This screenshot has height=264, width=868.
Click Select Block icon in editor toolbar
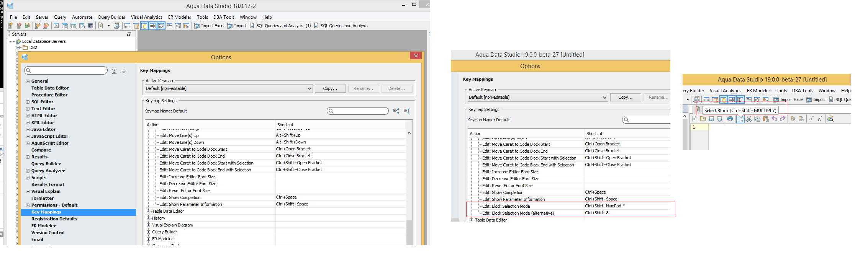point(740,119)
